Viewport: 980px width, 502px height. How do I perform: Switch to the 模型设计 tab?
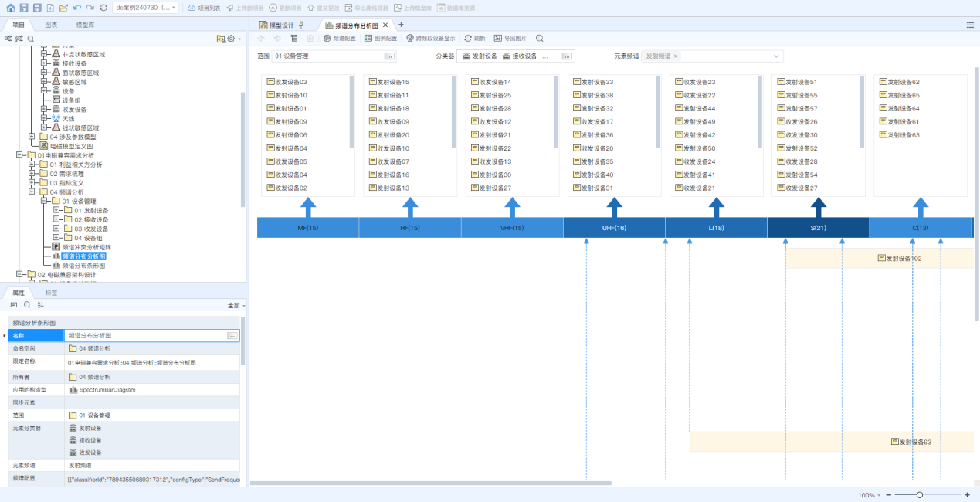(276, 25)
